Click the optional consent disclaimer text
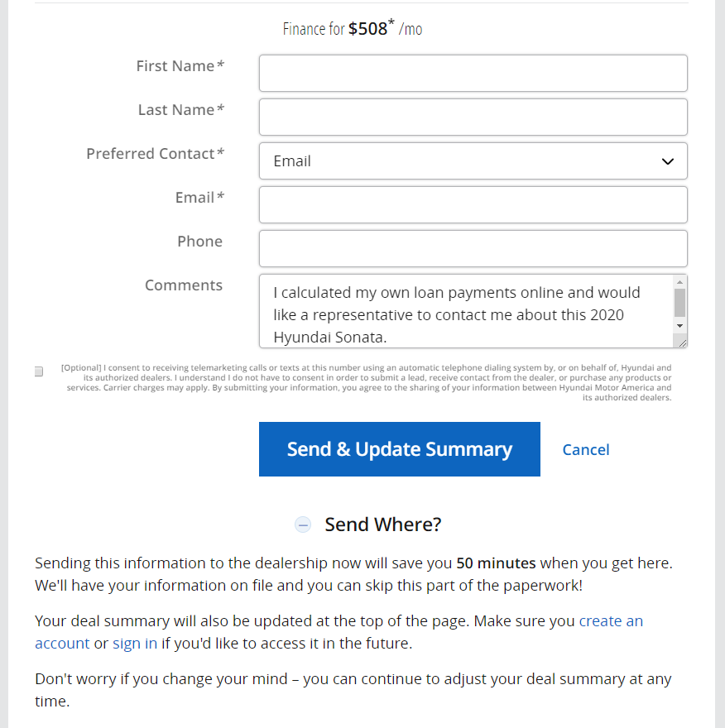 (368, 382)
